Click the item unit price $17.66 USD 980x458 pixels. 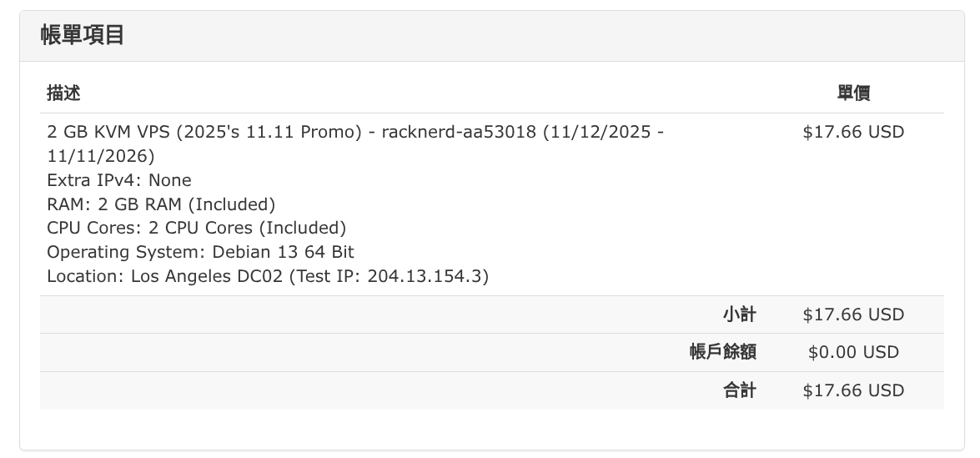point(853,132)
